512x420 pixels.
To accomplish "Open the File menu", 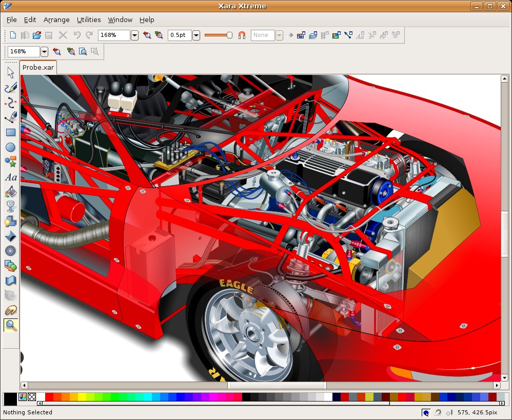I will tap(11, 20).
